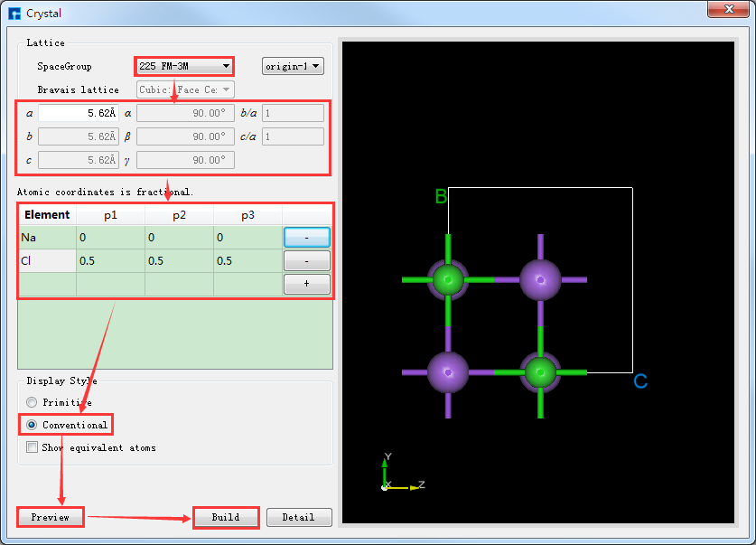756x545 pixels.
Task: Remove the Na atom row with minus button
Action: [306, 237]
